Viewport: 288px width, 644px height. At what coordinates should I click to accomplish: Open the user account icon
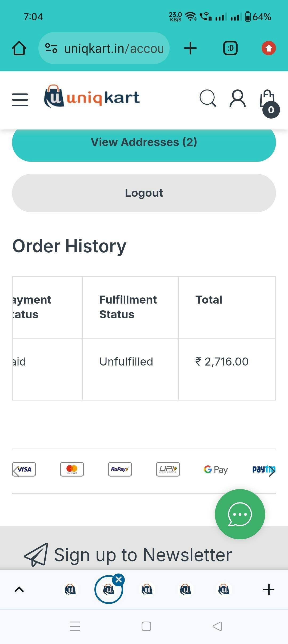tap(237, 99)
